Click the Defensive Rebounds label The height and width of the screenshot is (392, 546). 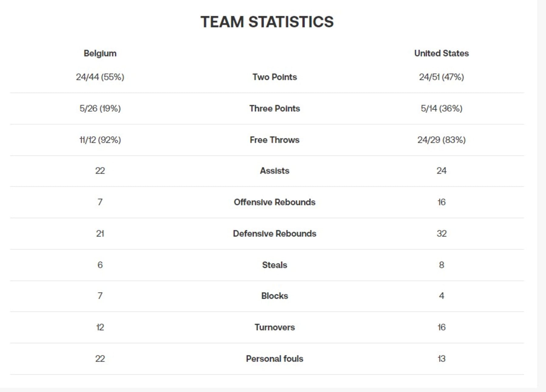click(x=275, y=234)
